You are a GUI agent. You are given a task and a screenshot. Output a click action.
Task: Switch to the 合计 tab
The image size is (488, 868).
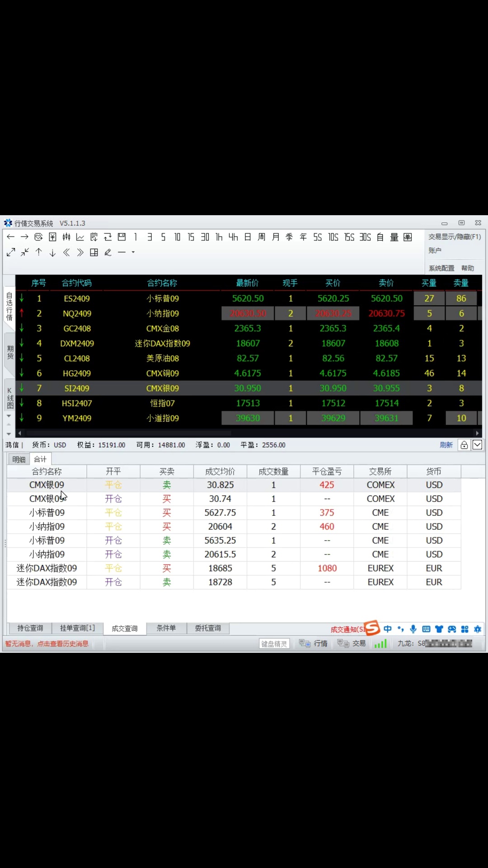[40, 459]
